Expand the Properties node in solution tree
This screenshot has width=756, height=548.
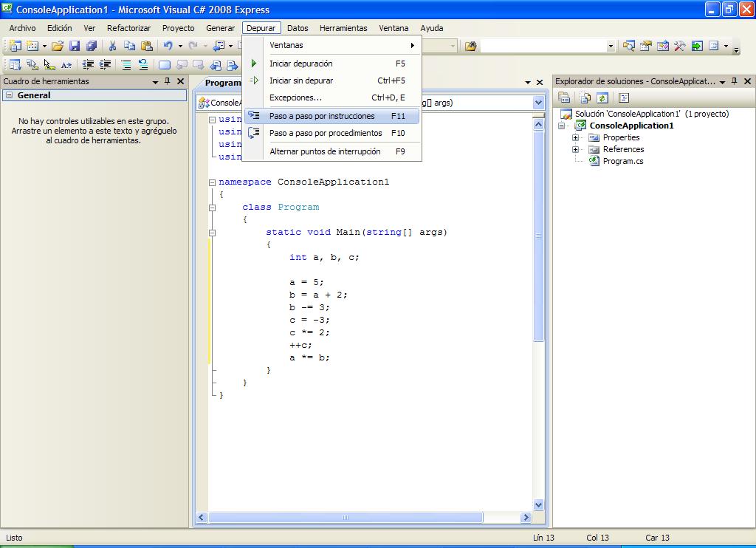575,138
